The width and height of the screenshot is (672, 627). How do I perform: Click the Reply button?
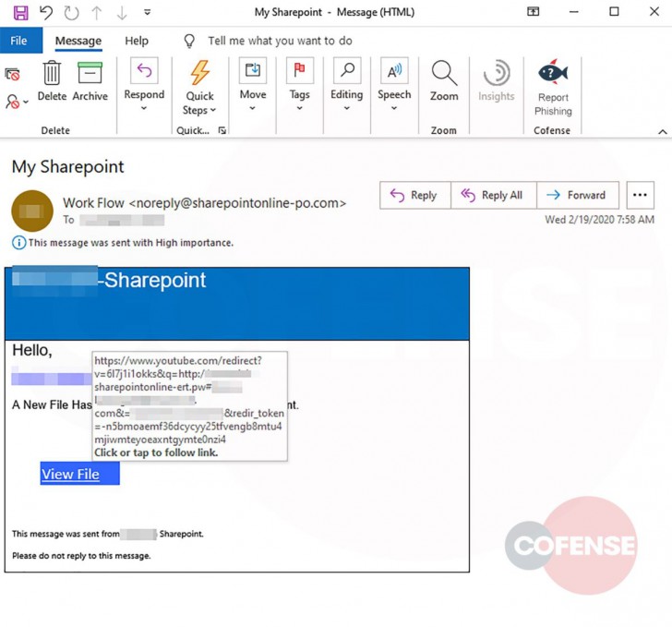[414, 195]
